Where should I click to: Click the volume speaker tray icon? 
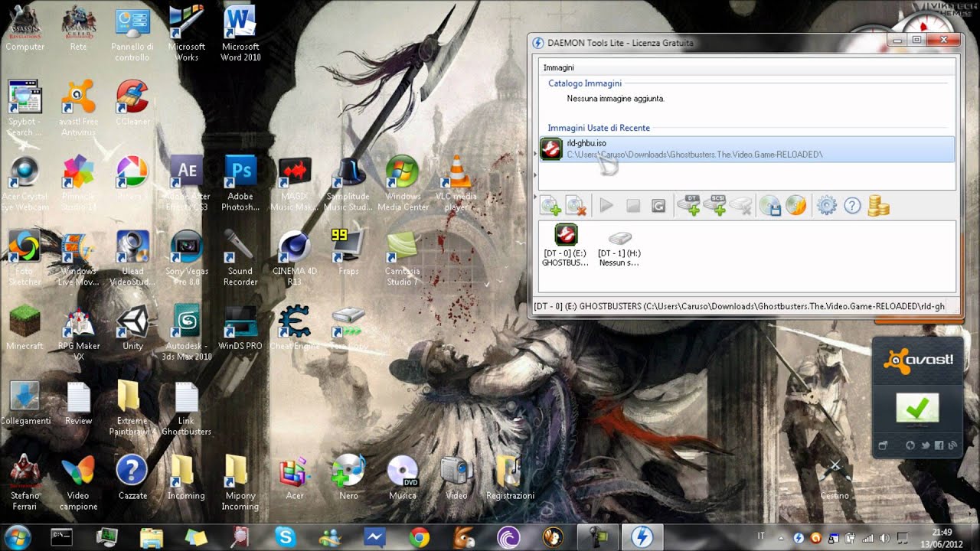click(885, 538)
